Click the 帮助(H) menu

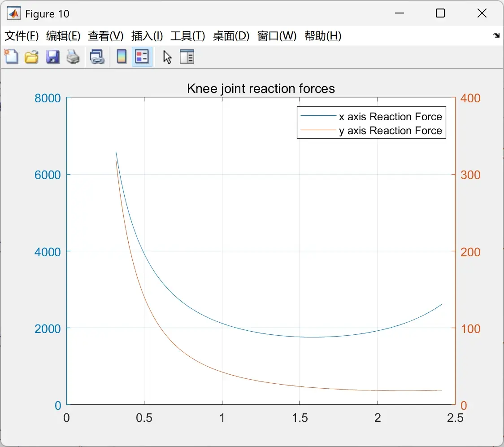323,36
